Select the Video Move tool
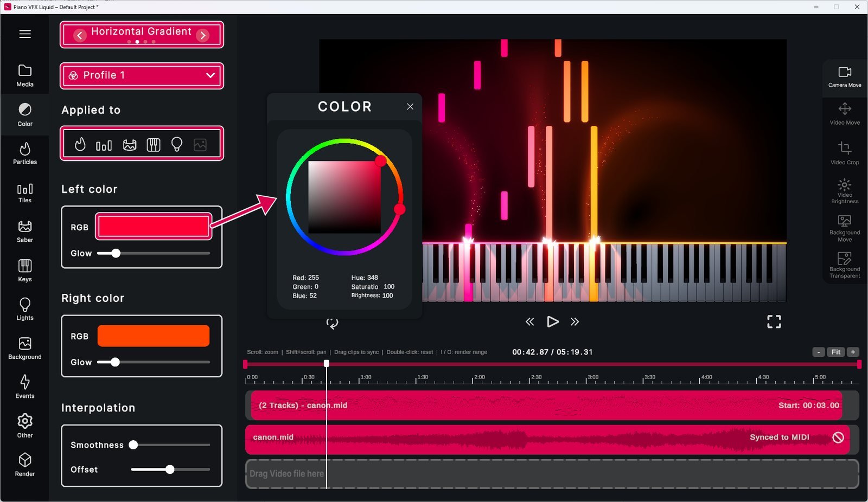This screenshot has height=502, width=868. click(x=845, y=114)
